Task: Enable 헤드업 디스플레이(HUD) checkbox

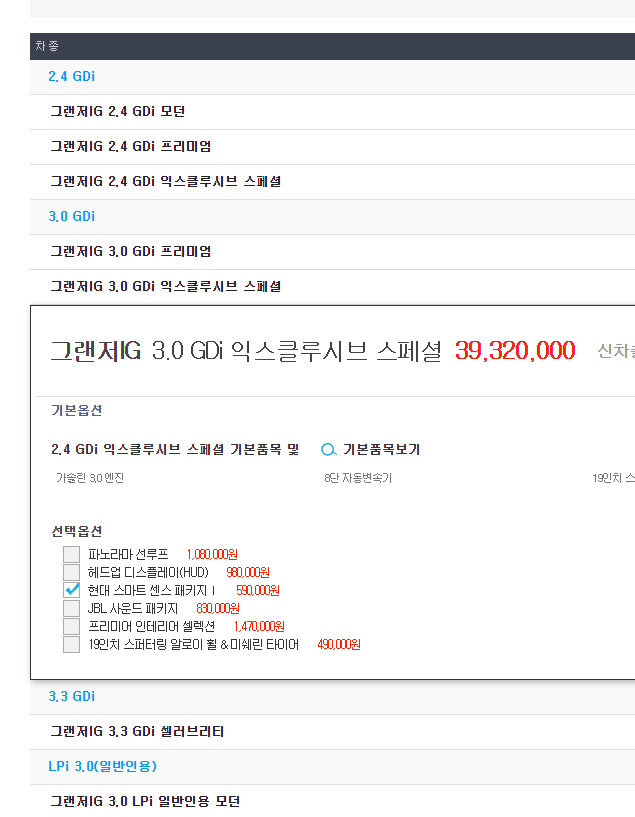Action: (x=71, y=572)
